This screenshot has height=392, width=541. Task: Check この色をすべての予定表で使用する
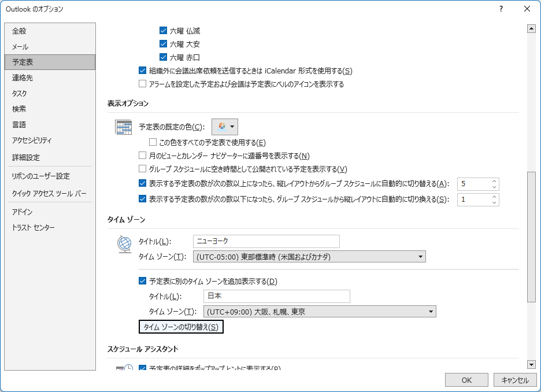(153, 142)
